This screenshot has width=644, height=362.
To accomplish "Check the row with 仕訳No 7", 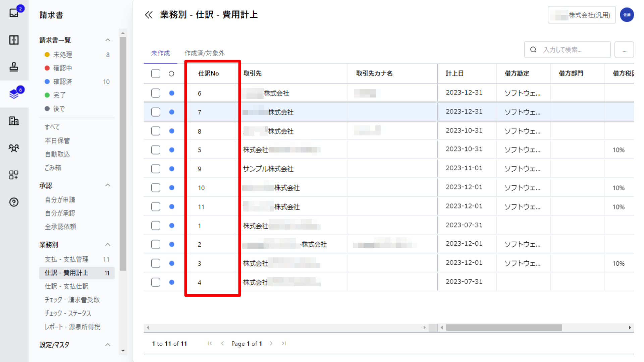I will pos(156,112).
